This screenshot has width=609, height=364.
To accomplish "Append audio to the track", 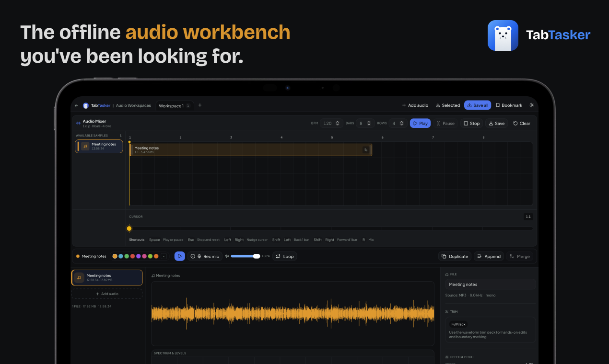I will pyautogui.click(x=489, y=256).
